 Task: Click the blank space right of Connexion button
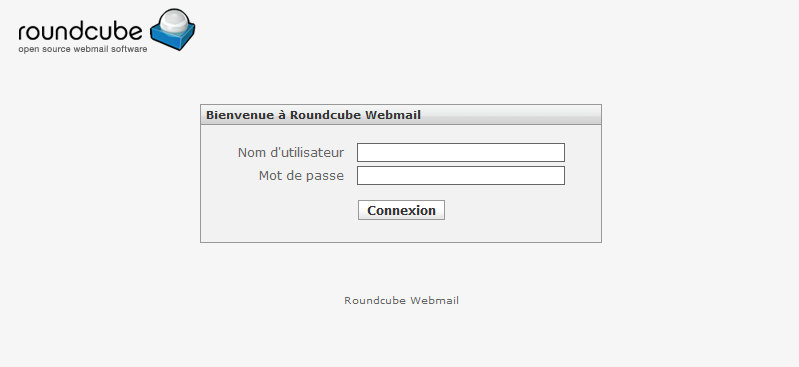coord(520,210)
